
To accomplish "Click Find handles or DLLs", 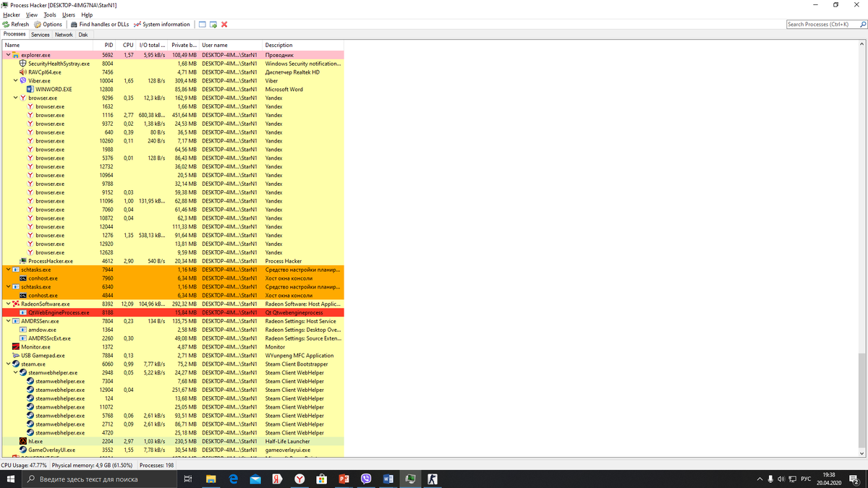I will (x=99, y=25).
